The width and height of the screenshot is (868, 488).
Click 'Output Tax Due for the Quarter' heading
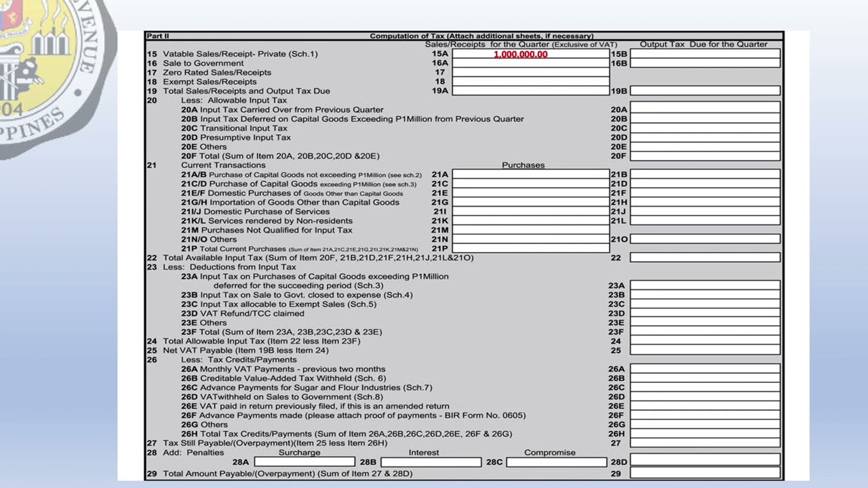[x=704, y=45]
